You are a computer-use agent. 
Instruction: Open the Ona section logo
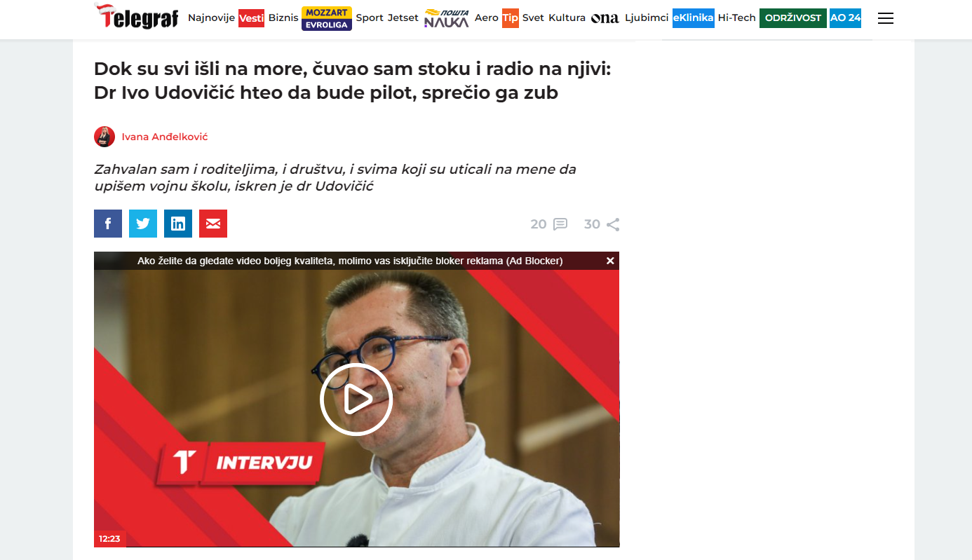pos(605,18)
